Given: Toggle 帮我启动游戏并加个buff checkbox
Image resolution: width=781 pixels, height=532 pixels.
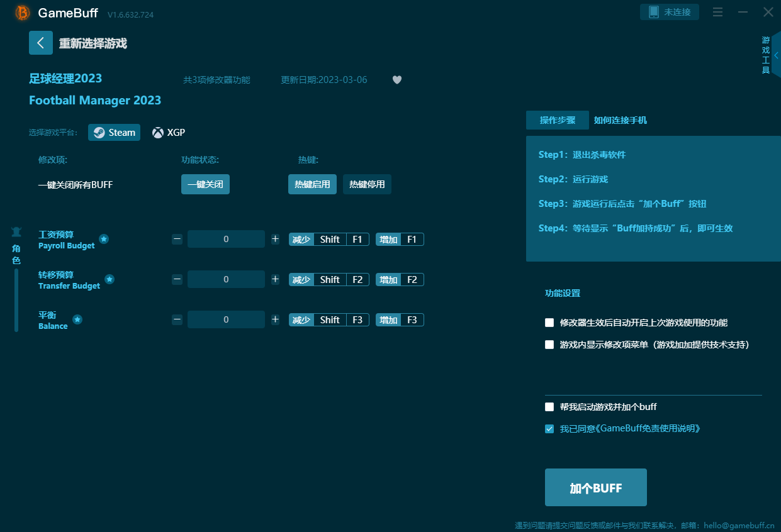Looking at the screenshot, I should point(549,407).
